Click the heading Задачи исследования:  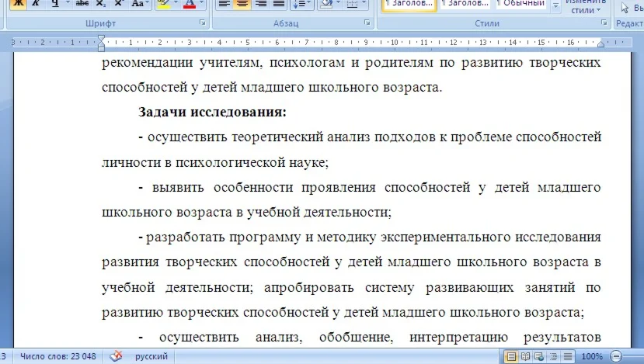[212, 112]
